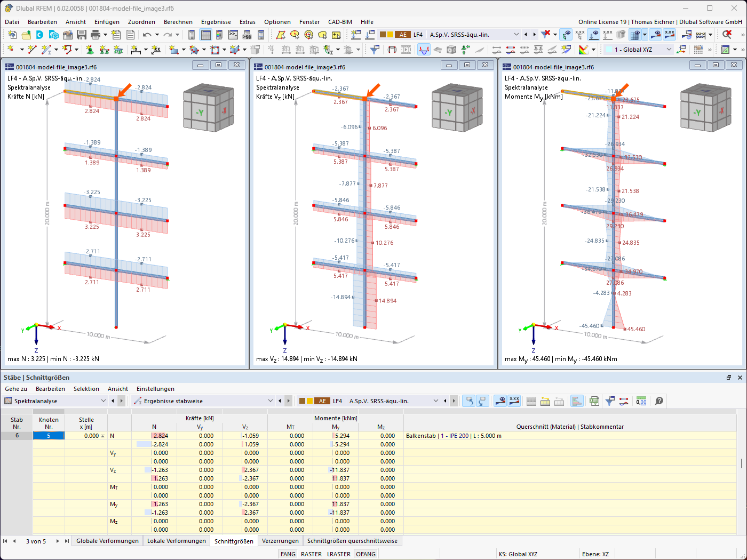747x560 pixels.
Task: Select the result diagram on members icon
Action: point(623,401)
